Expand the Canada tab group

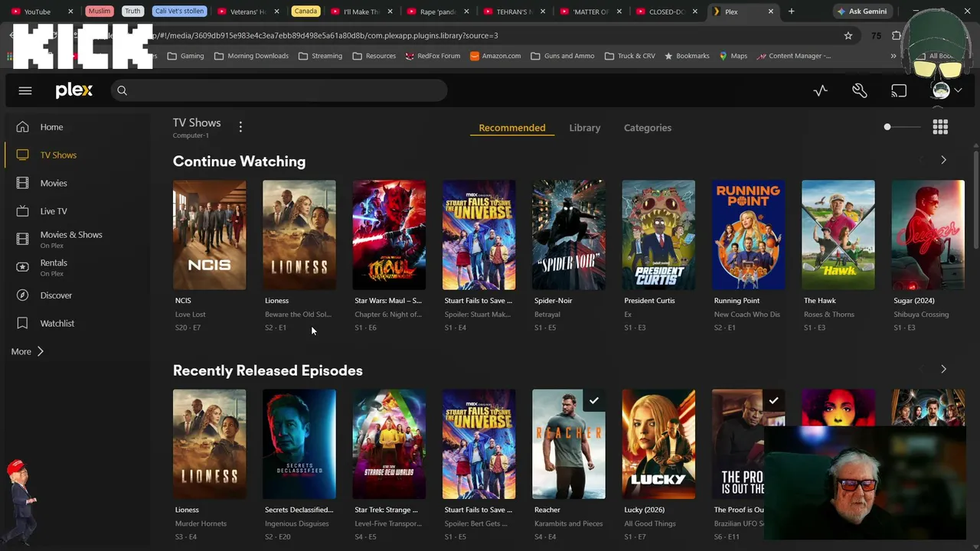[305, 11]
